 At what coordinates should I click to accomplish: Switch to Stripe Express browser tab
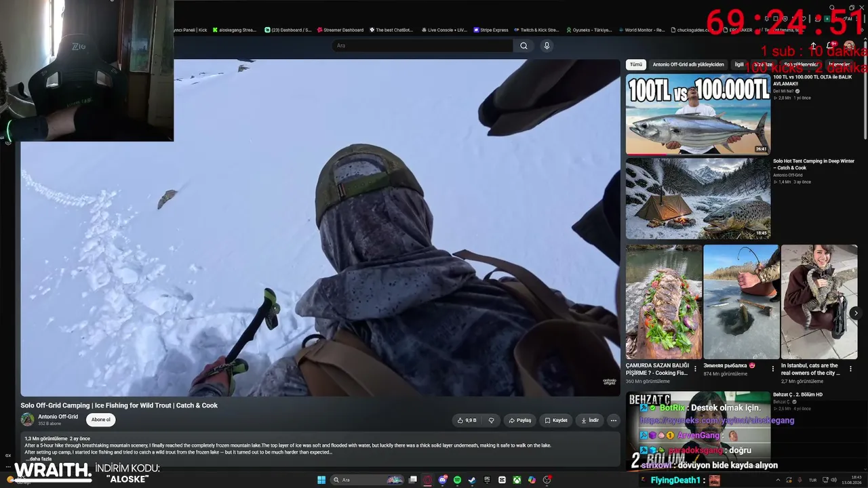point(491,30)
